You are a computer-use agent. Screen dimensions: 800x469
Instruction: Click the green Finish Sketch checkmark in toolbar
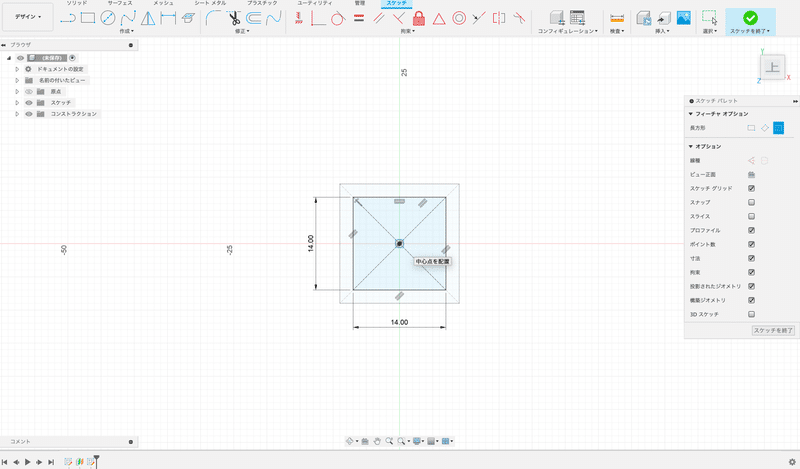coord(750,18)
